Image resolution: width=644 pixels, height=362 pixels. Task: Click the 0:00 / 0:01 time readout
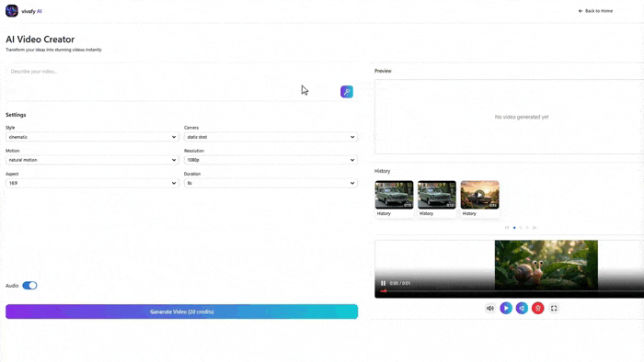399,283
